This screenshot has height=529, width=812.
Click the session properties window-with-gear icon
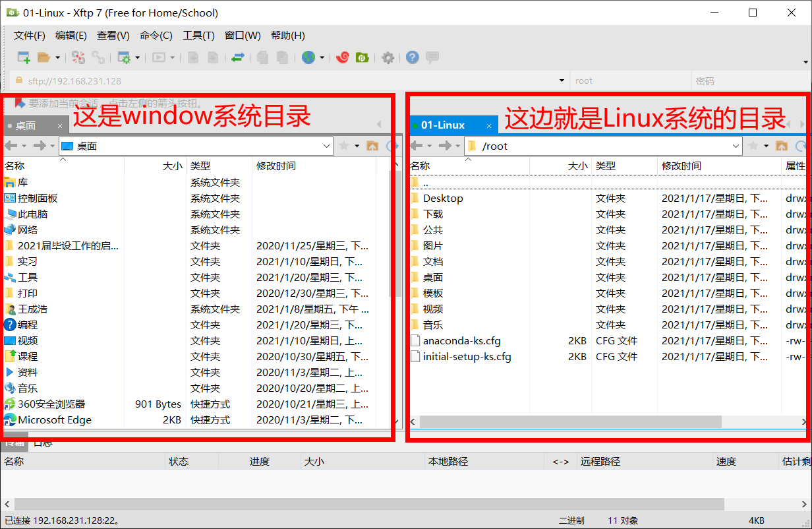(124, 57)
